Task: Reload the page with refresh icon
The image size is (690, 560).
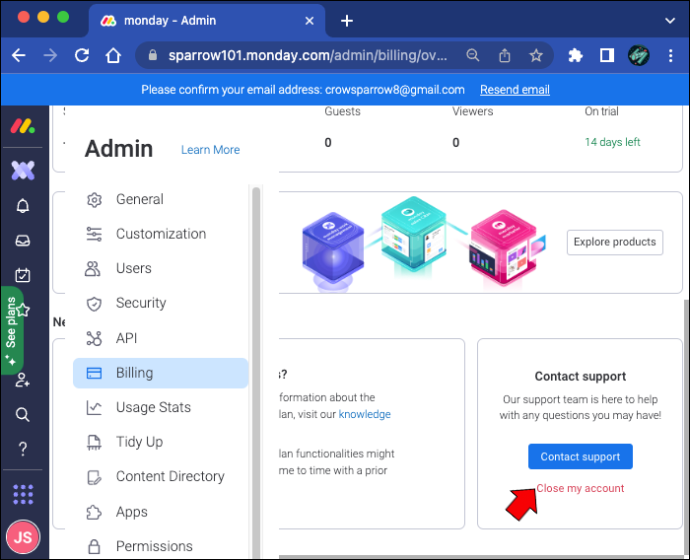Action: coord(82,55)
